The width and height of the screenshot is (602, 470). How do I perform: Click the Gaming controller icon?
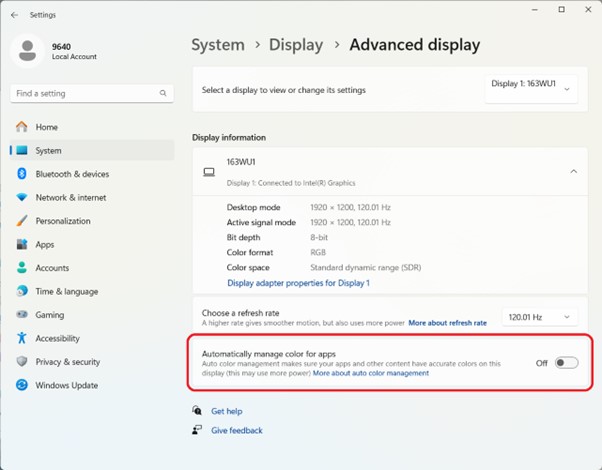(x=21, y=315)
